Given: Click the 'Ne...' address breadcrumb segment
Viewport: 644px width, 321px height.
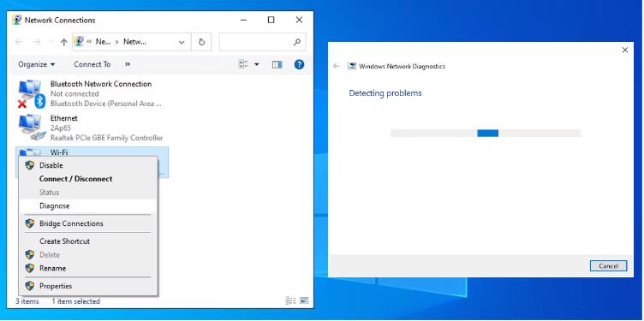Looking at the screenshot, I should (103, 42).
